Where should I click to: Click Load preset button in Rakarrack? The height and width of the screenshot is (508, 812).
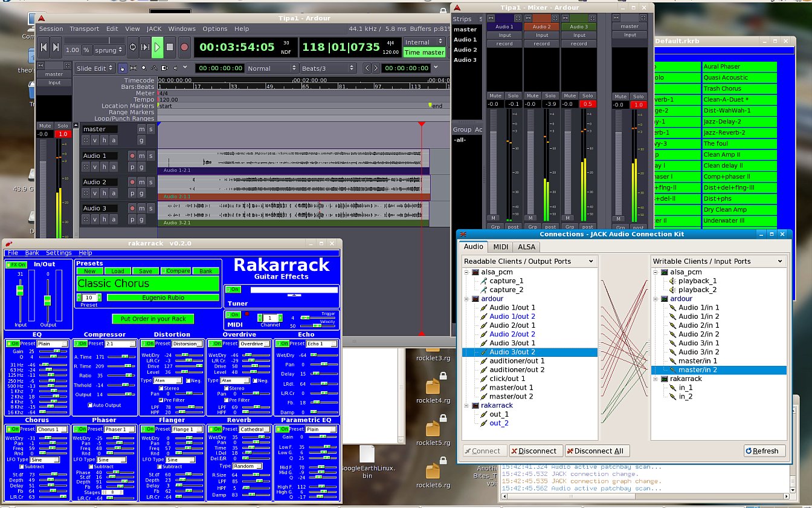point(118,271)
